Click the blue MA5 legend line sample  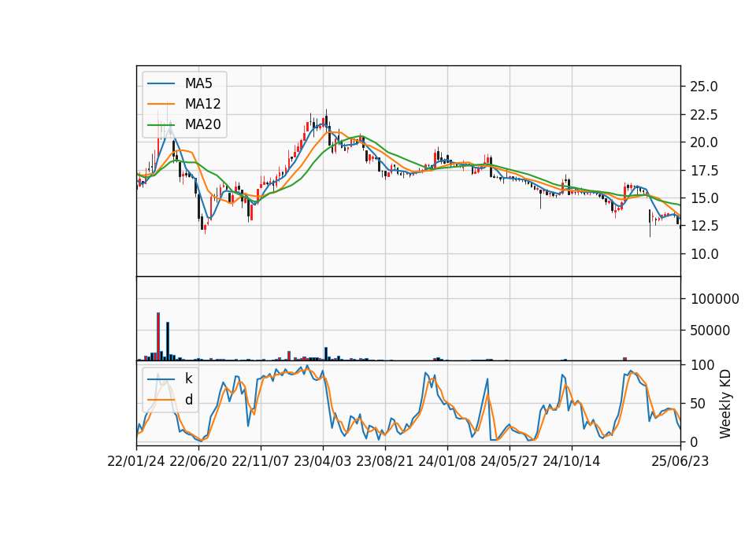pyautogui.click(x=161, y=83)
